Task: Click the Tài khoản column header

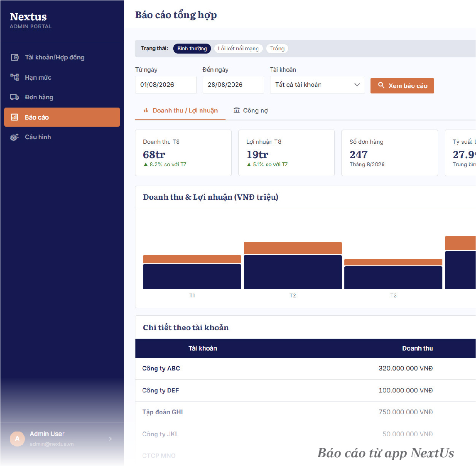Action: point(203,348)
